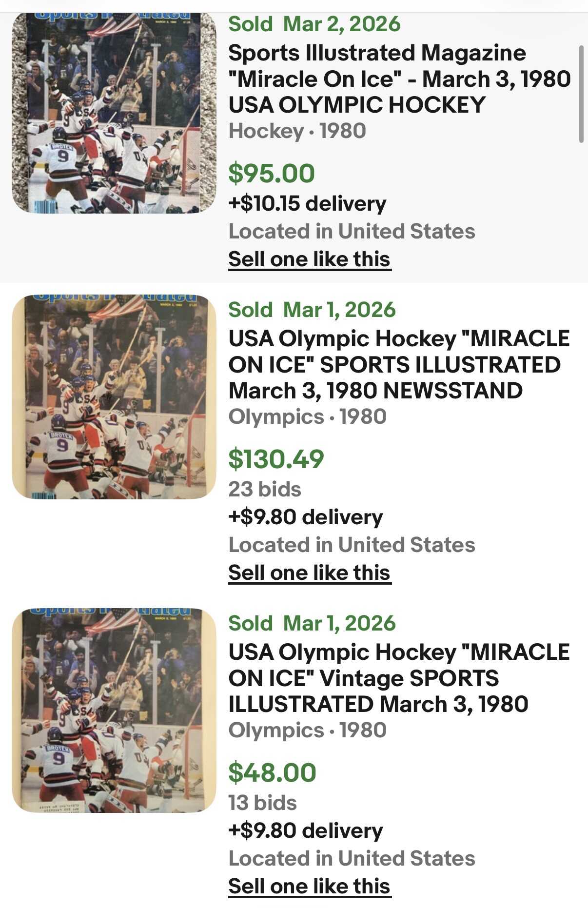Click 'Sell one like this' under the 23 bids listing

pos(310,572)
